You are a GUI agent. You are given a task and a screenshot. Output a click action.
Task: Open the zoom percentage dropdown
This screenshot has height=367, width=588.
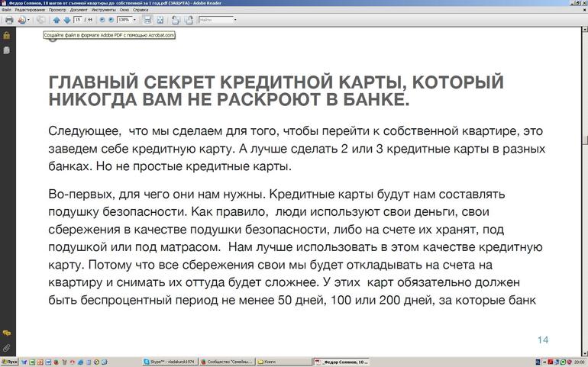(134, 20)
